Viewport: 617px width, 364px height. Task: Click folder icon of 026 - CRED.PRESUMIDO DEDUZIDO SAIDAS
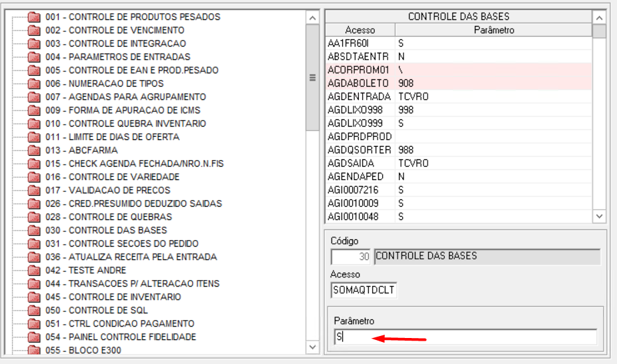click(34, 204)
